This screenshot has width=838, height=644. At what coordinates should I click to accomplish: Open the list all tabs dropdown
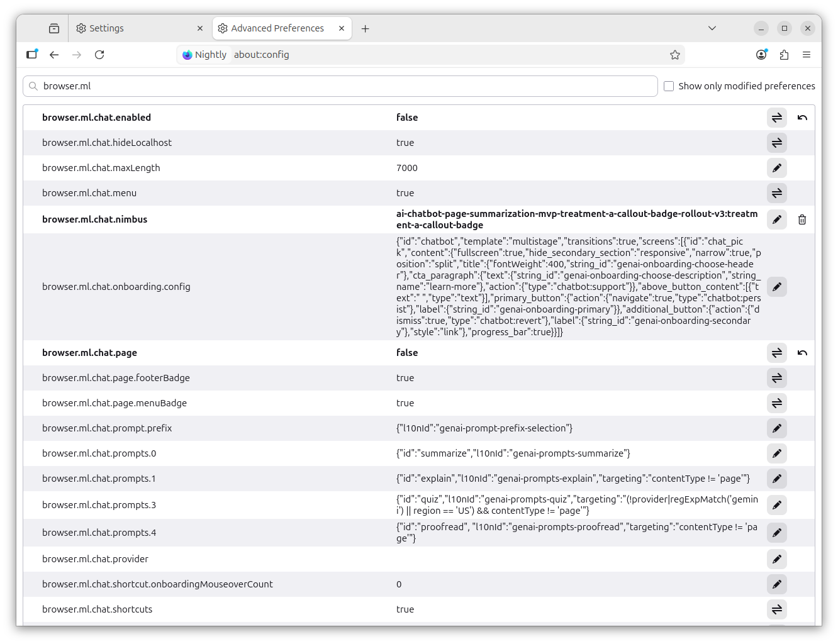[x=712, y=28]
